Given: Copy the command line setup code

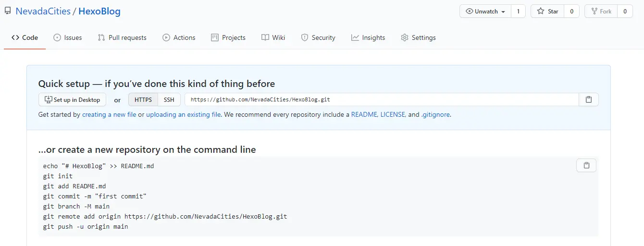Looking at the screenshot, I should pyautogui.click(x=586, y=165).
